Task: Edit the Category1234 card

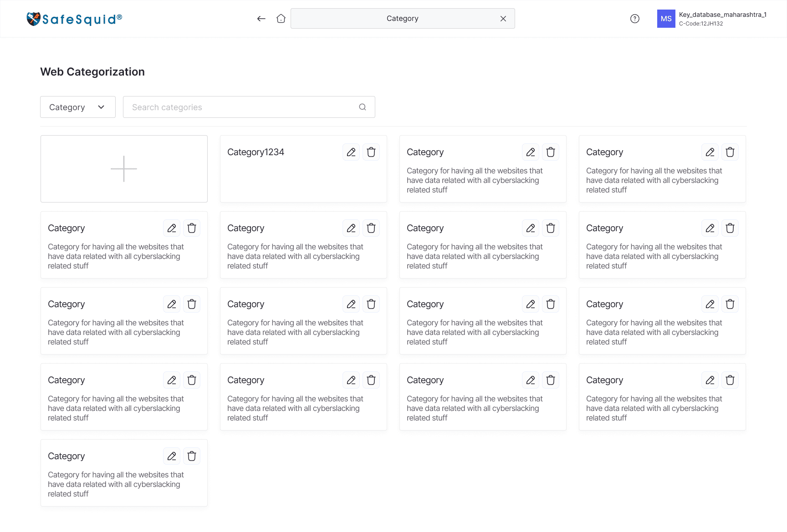Action: pos(351,152)
